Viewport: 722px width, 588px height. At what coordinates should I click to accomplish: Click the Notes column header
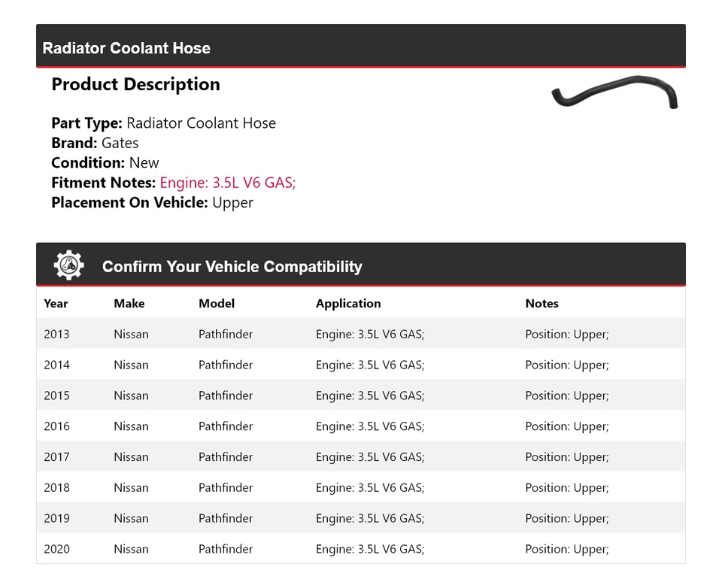click(x=541, y=304)
